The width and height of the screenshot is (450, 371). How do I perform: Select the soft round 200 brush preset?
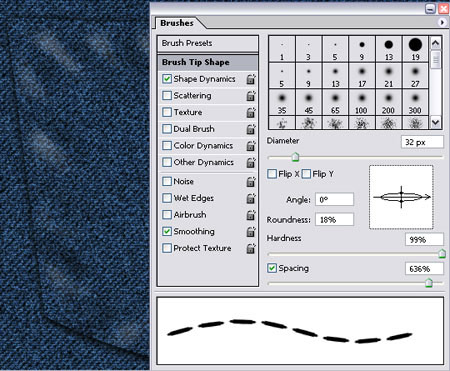pyautogui.click(x=389, y=102)
